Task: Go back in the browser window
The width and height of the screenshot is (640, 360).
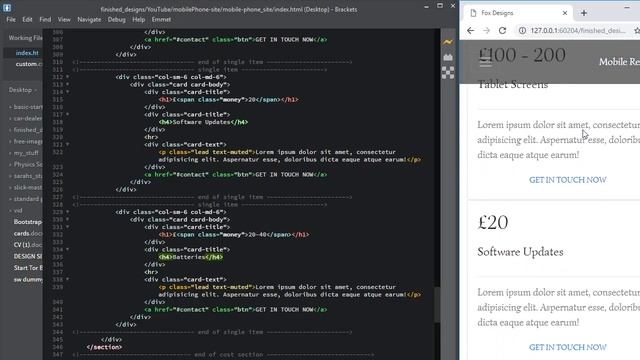Action: [471, 31]
